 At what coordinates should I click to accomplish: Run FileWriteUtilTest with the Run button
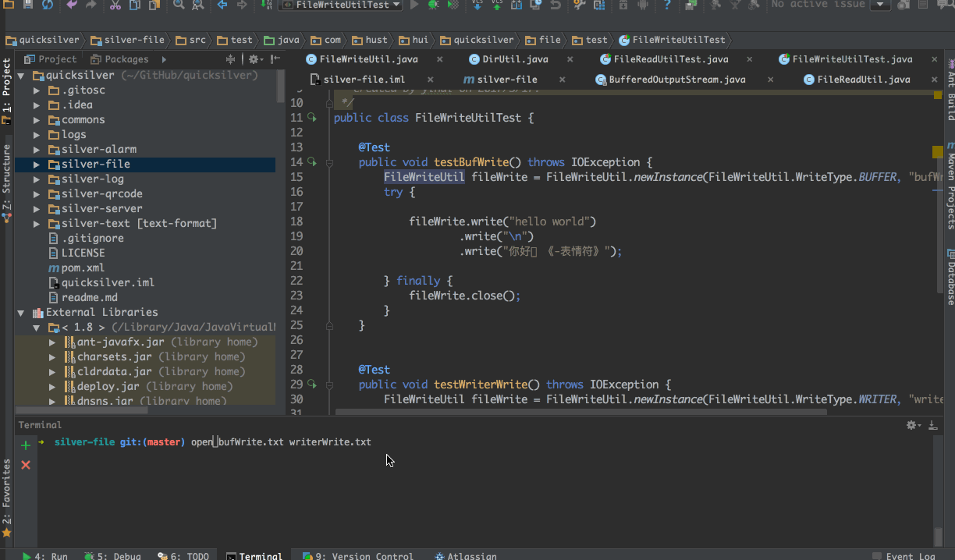coord(414,5)
